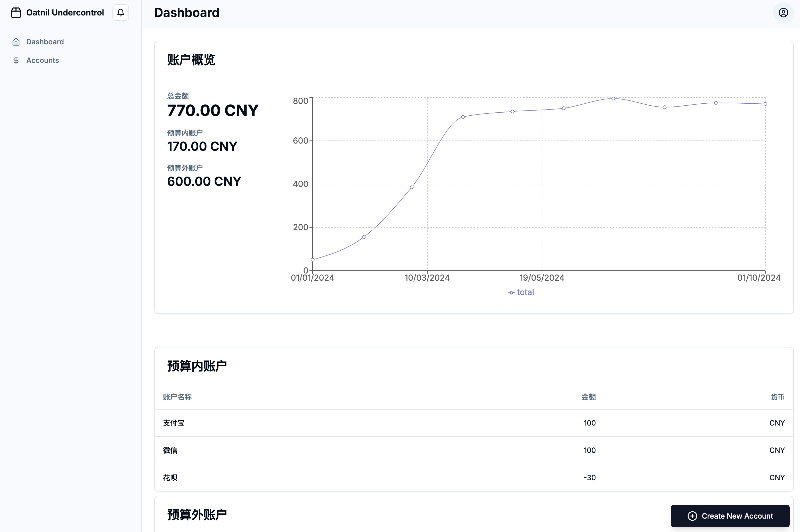
Task: Click the last chart point at 01/10/2024
Action: tap(765, 104)
